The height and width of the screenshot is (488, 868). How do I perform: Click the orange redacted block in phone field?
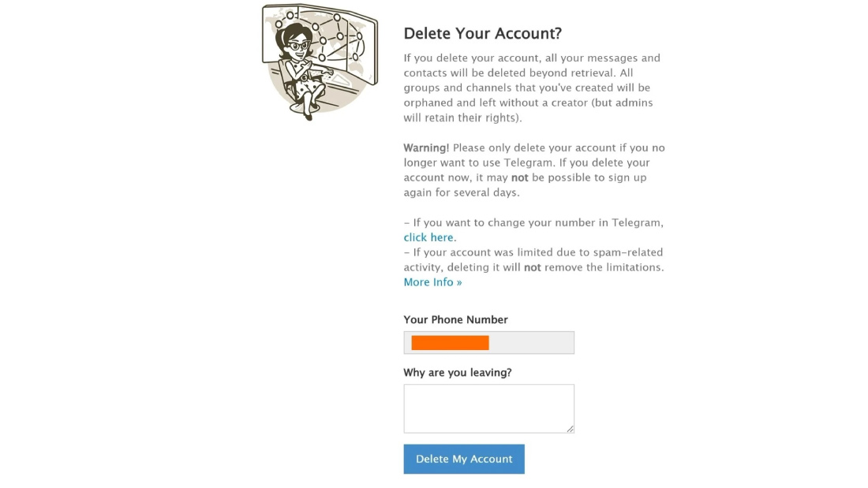coord(450,343)
